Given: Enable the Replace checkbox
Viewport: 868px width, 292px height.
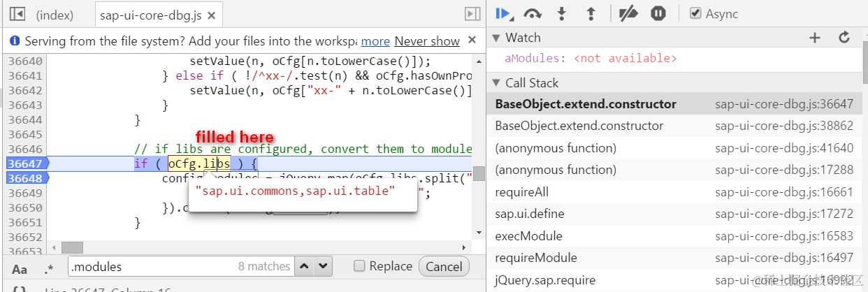Looking at the screenshot, I should pyautogui.click(x=359, y=265).
